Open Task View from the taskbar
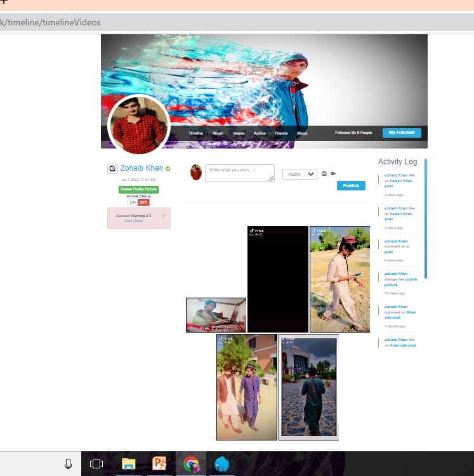Screen dimensions: 474x476 96,464
